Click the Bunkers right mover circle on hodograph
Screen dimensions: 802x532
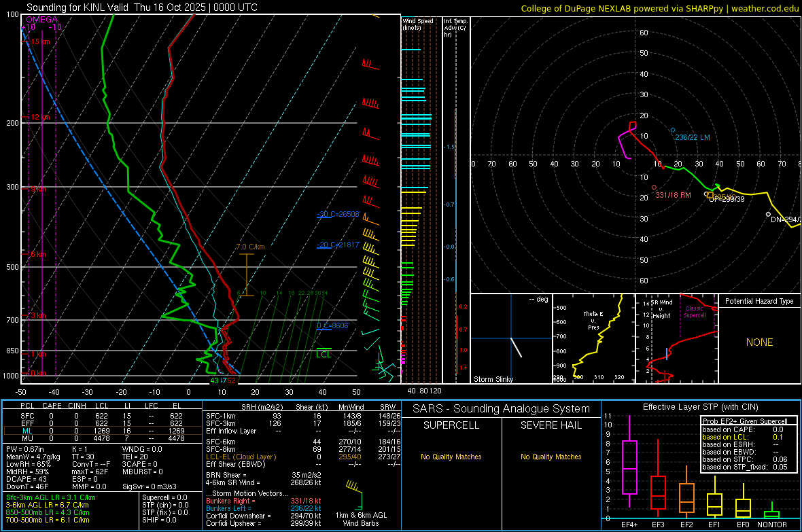(654, 188)
